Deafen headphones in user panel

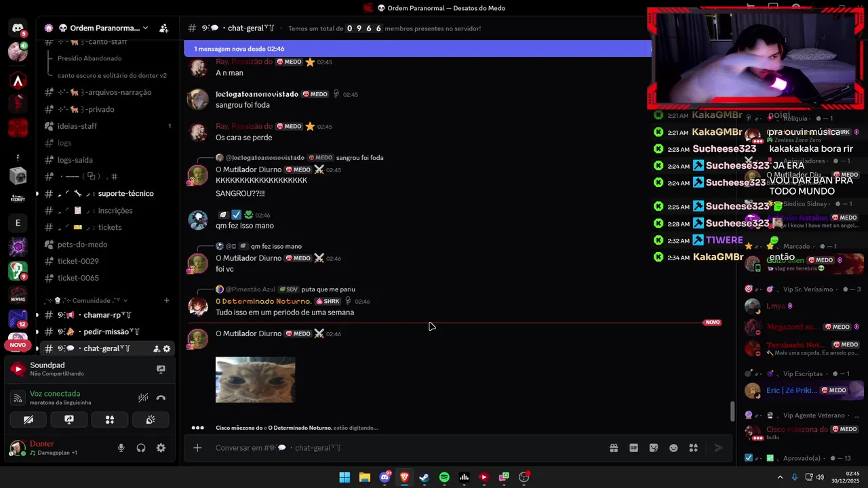[141, 448]
